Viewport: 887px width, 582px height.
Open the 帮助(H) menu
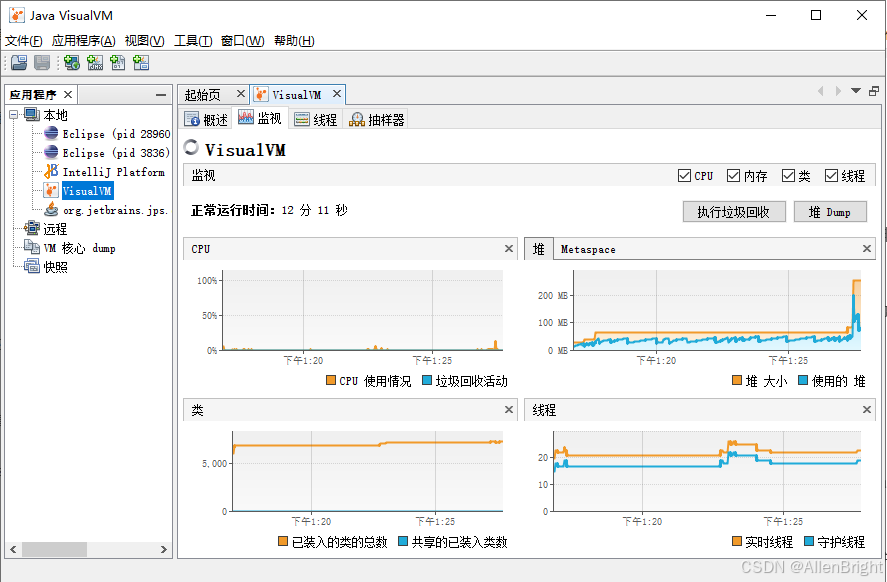[294, 41]
